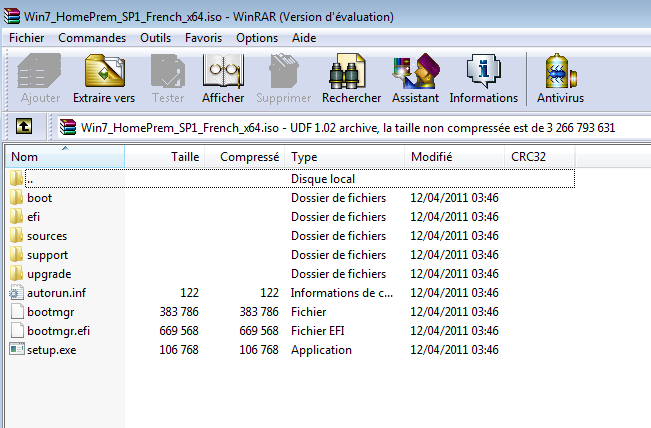
Task: Sort list by Nom column header
Action: (25, 157)
